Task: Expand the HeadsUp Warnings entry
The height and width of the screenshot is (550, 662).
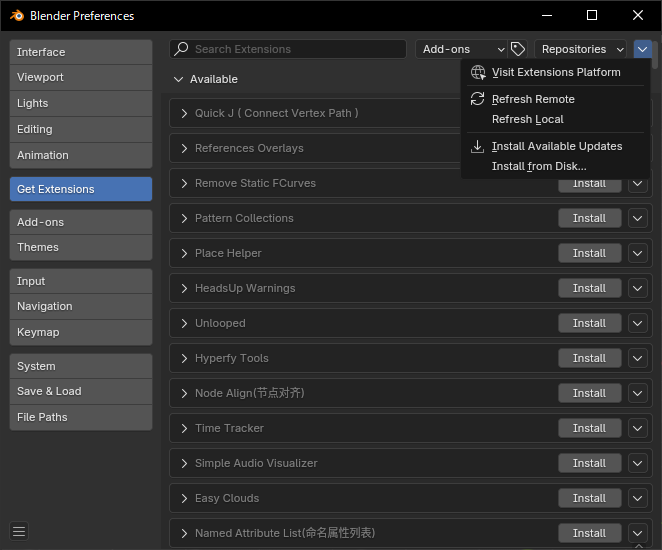Action: pyautogui.click(x=184, y=288)
